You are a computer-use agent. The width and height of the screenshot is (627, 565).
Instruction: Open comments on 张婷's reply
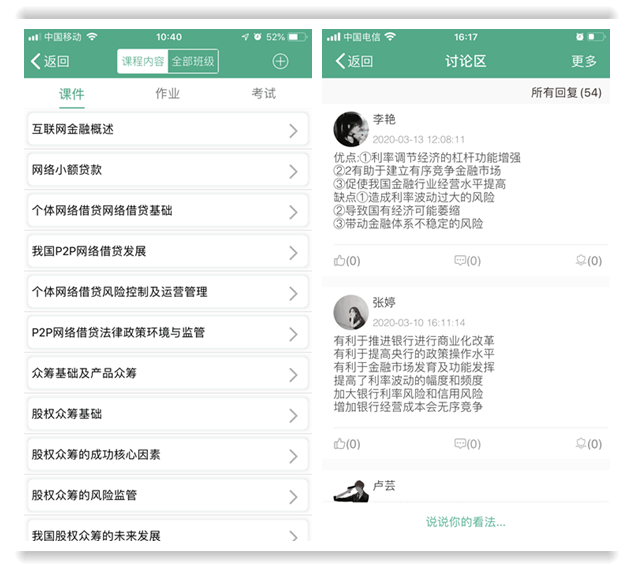point(461,443)
